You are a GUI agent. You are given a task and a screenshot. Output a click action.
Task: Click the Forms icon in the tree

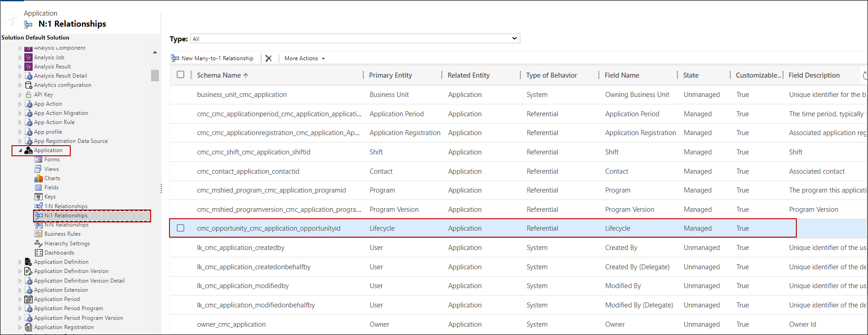[x=39, y=159]
